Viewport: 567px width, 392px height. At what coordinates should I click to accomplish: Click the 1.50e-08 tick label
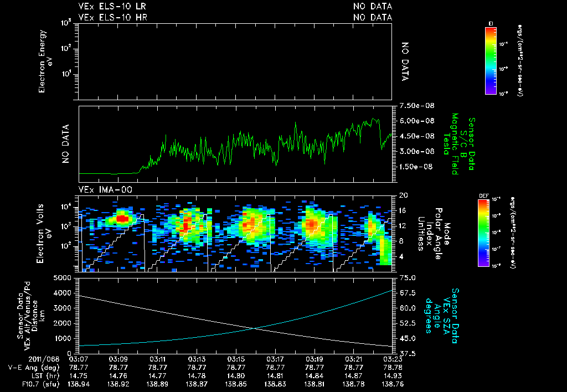417,167
